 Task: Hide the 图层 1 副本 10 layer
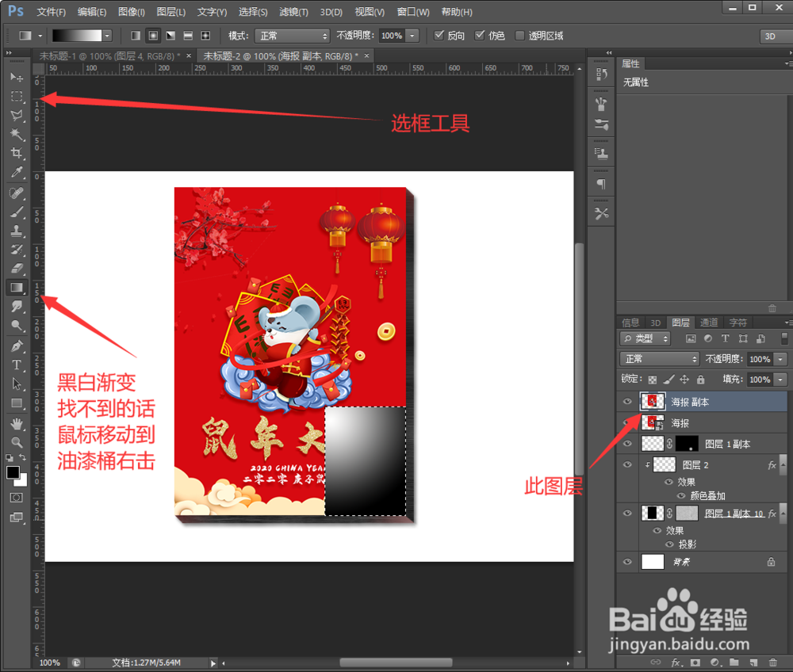pos(627,514)
